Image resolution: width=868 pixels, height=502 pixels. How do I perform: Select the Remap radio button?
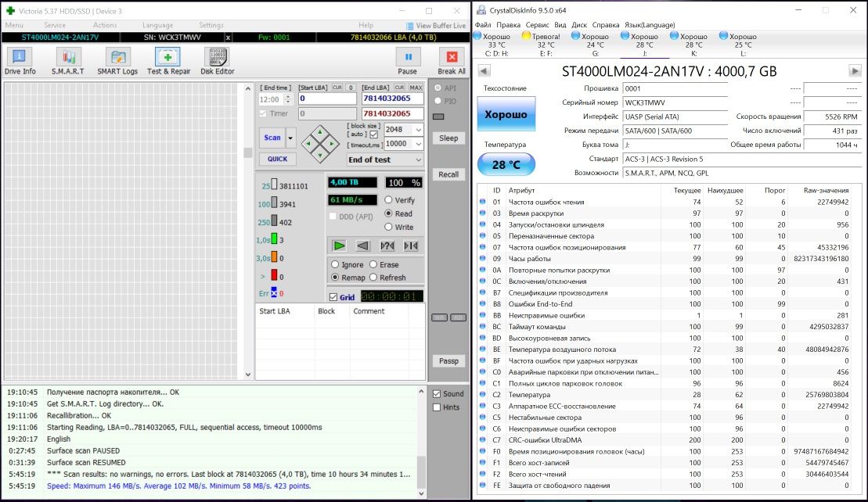335,278
